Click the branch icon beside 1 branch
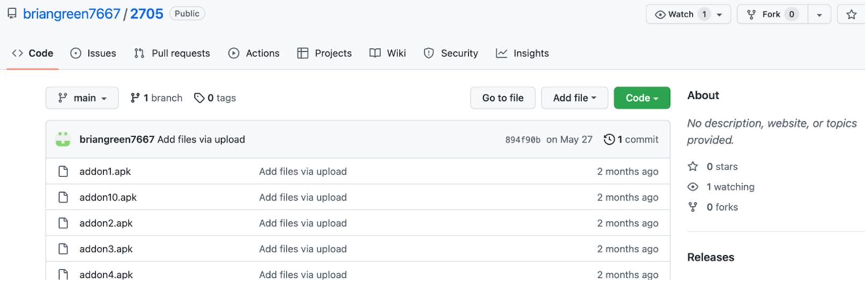The height and width of the screenshot is (281, 868). 135,98
